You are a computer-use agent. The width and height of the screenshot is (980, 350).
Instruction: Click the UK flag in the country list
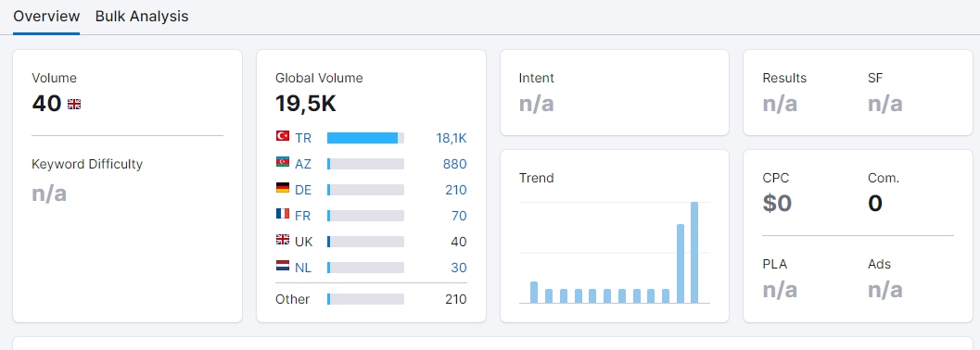coord(283,240)
